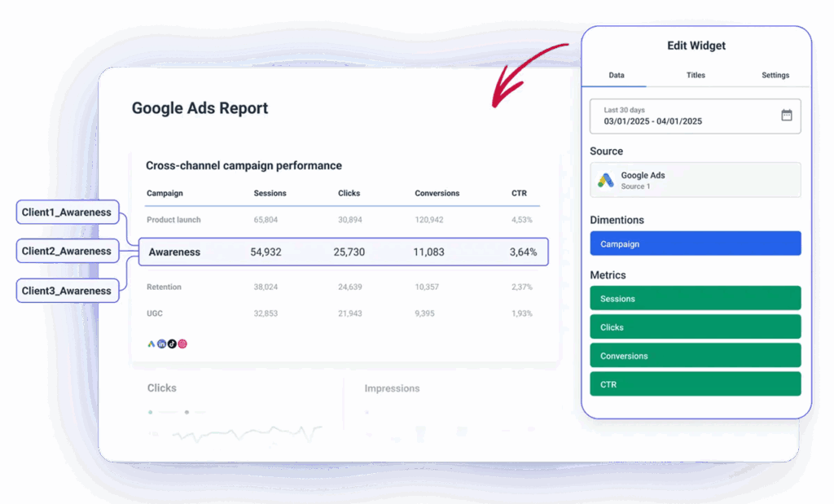Open the Last 30 days date range picker

click(684, 116)
